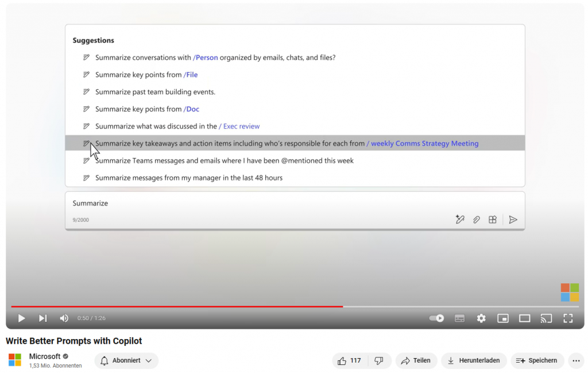Click pen icon beside manager messages suggestion
The width and height of the screenshot is (588, 373).
point(86,178)
